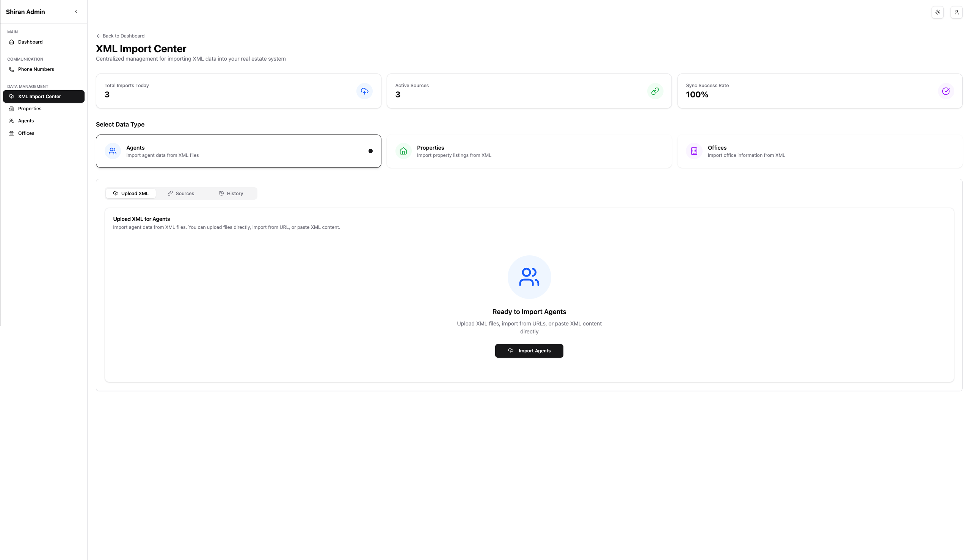The height and width of the screenshot is (560, 971).
Task: Click the Phone Numbers handset icon
Action: point(11,69)
